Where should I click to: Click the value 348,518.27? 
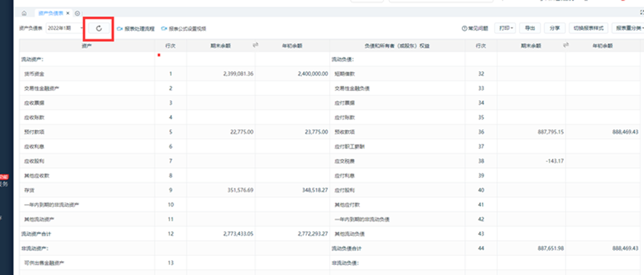[x=316, y=190]
